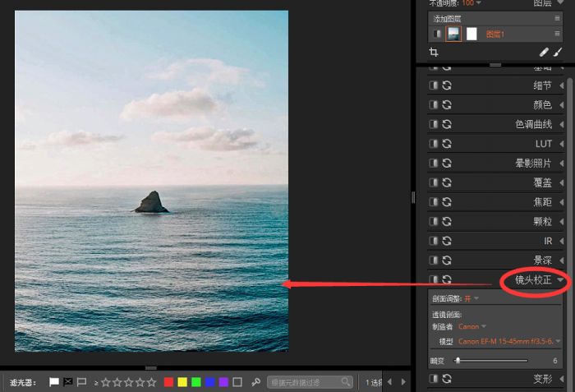The image size is (575, 392).
Task: Reset the 色调曲线 adjustments
Action: click(x=447, y=124)
